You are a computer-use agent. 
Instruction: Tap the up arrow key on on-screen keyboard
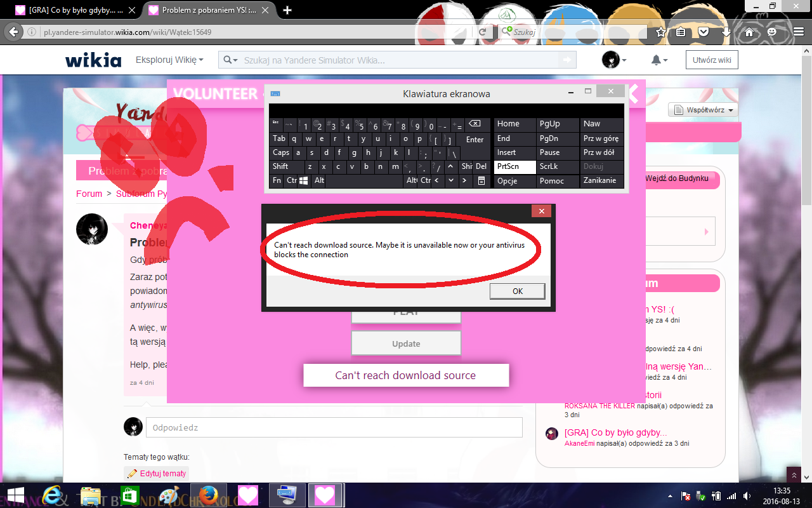pos(450,166)
